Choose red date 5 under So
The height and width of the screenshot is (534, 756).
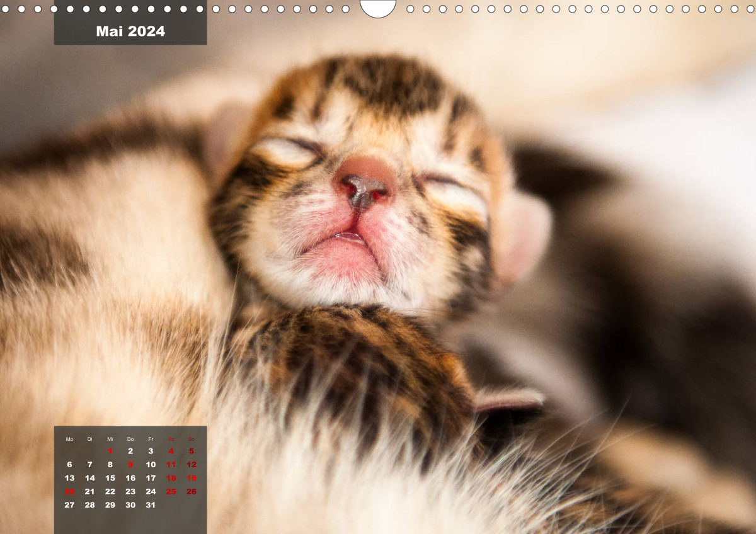pos(192,451)
